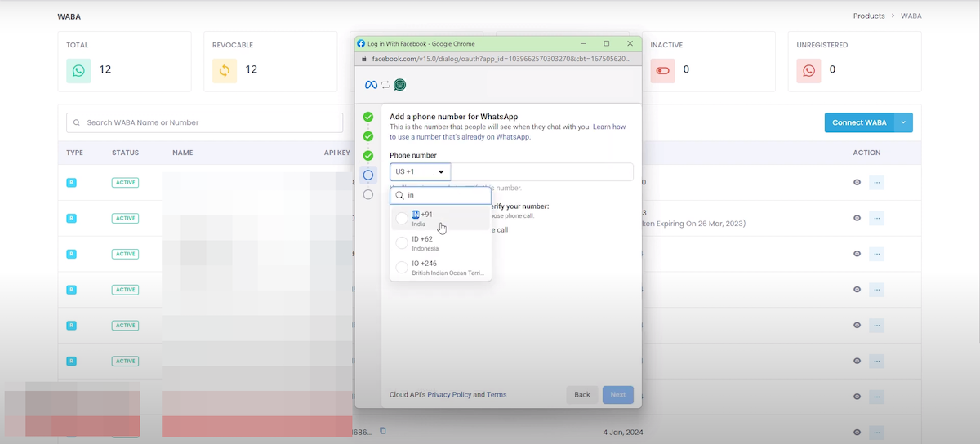Copy the API key ending in 0686

[382, 431]
